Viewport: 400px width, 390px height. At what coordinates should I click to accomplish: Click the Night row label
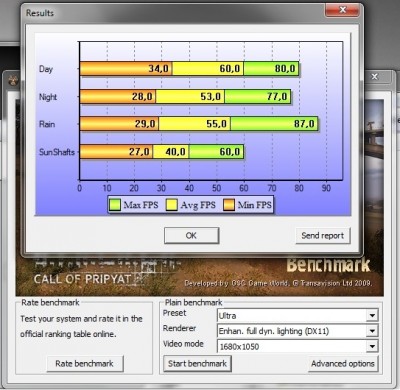click(48, 97)
